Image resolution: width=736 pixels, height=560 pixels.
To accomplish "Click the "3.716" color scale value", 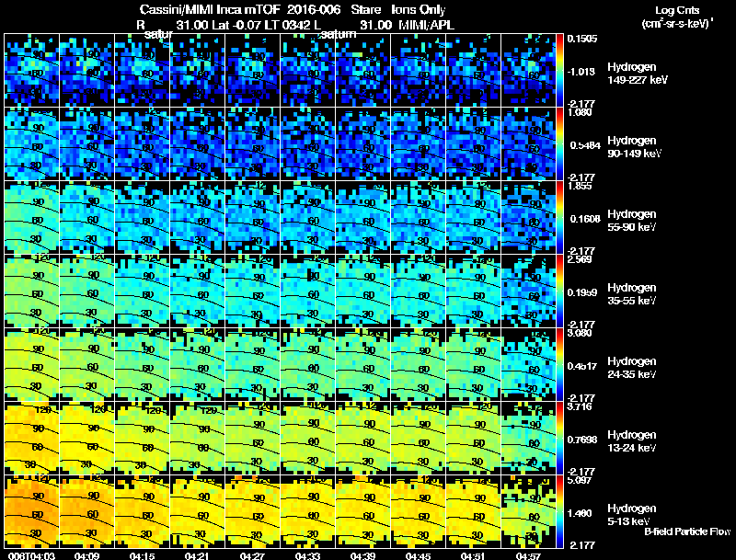I will click(x=580, y=406).
